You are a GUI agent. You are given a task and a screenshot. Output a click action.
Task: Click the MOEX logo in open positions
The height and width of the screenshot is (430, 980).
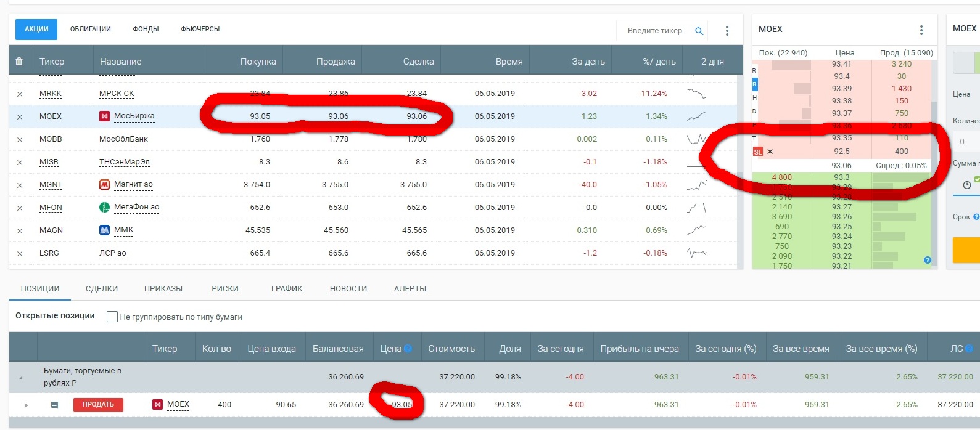point(157,405)
